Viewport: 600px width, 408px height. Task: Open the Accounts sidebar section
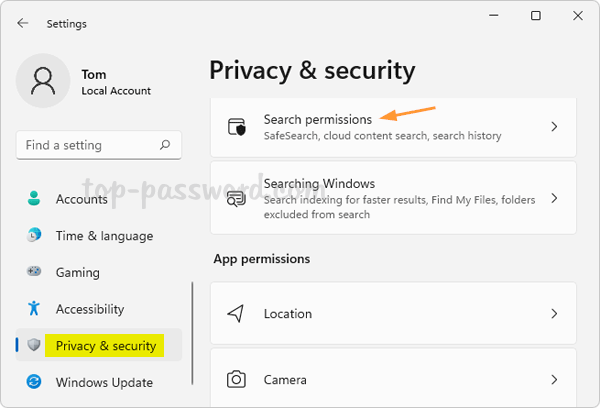[x=81, y=199]
